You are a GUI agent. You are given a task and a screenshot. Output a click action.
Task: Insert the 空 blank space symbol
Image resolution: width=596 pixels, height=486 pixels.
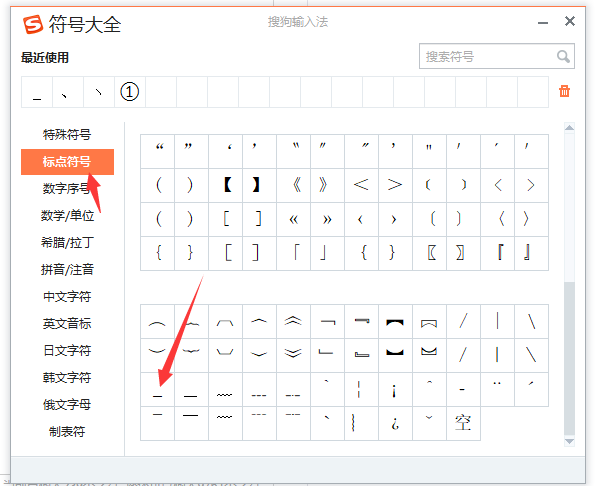(463, 423)
